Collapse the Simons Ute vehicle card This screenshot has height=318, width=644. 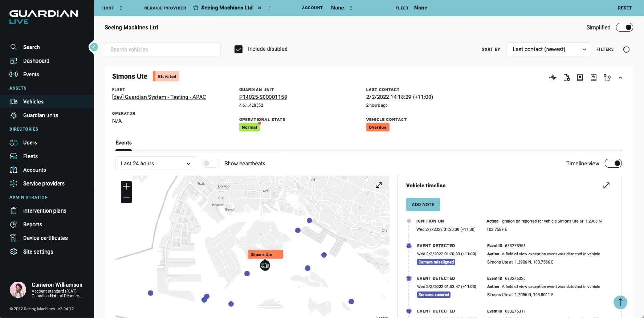[x=620, y=78]
